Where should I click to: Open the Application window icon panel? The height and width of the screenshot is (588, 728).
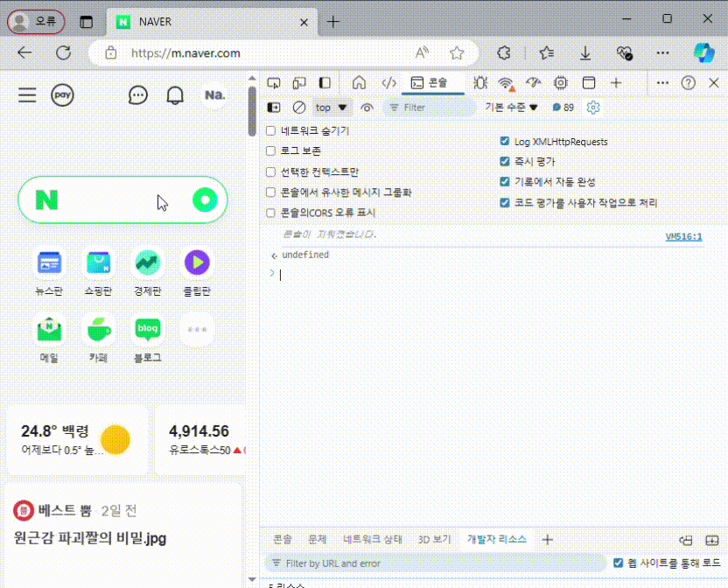click(589, 83)
